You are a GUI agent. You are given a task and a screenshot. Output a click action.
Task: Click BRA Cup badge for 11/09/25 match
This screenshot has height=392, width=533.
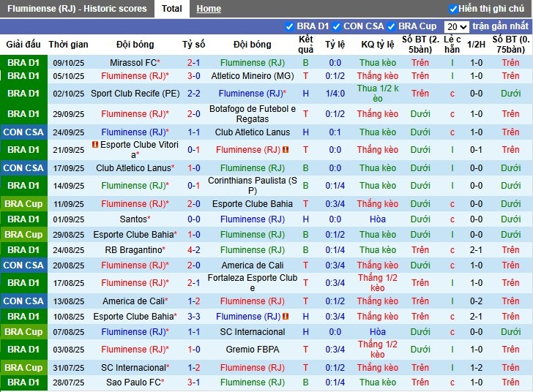(23, 204)
